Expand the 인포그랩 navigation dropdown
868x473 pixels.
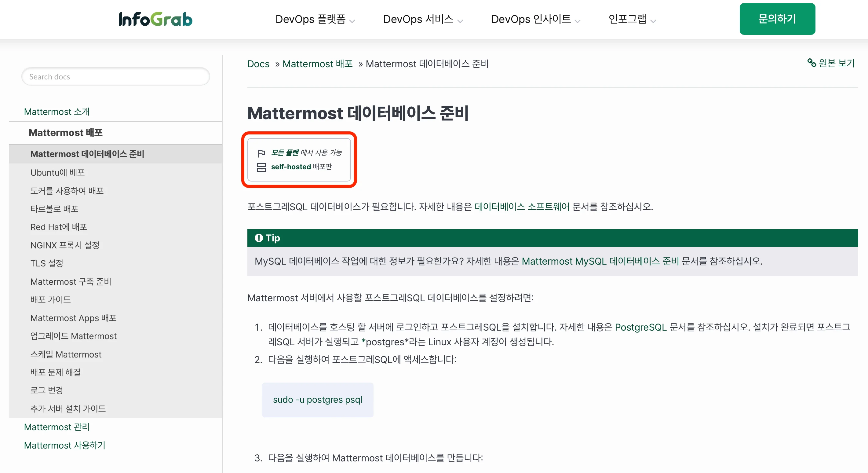[x=632, y=19]
